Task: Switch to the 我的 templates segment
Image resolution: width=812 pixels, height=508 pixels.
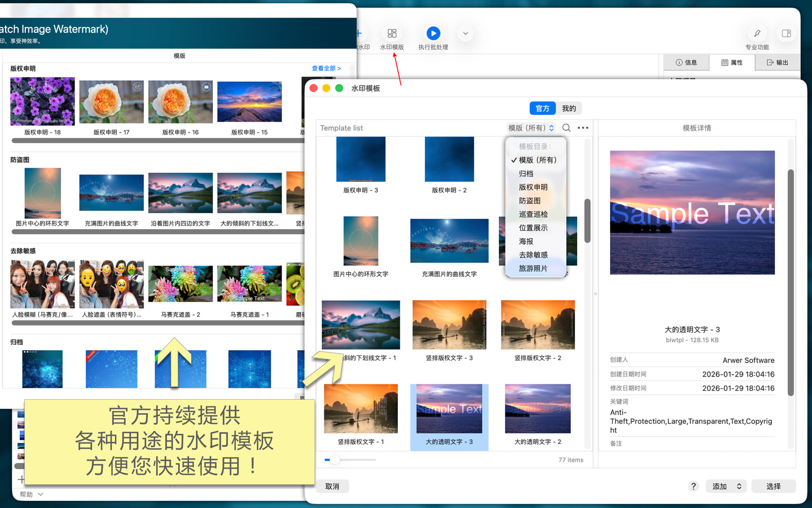Action: pyautogui.click(x=569, y=108)
